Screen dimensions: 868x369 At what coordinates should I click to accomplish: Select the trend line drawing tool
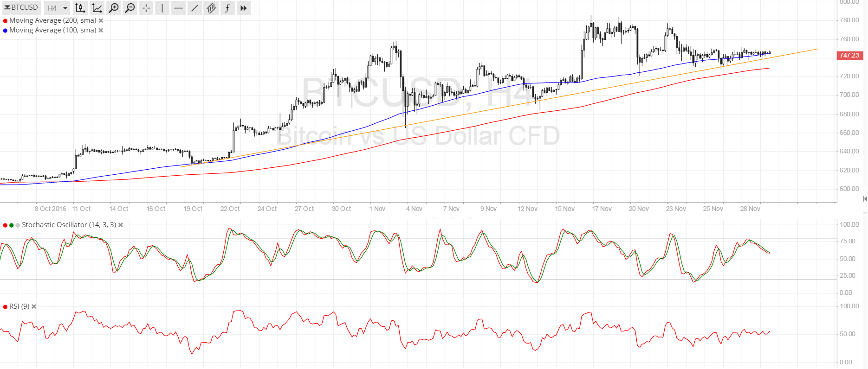(x=194, y=8)
